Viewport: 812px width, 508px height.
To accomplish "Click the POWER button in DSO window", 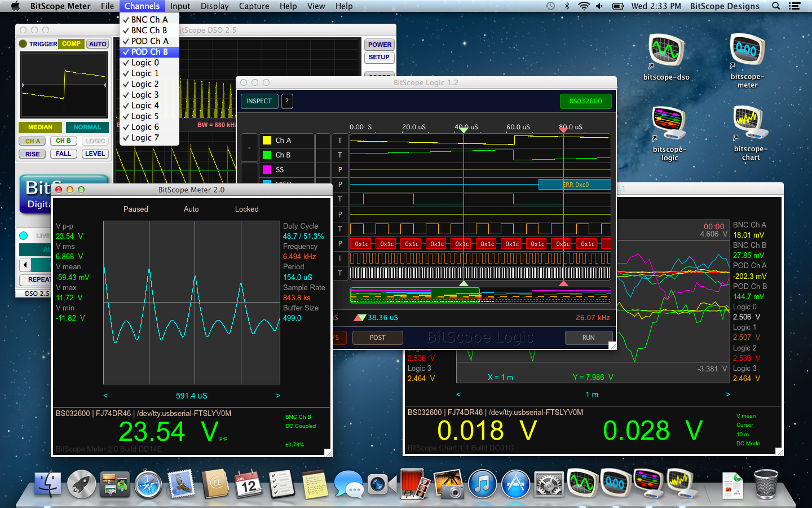I will [x=379, y=45].
